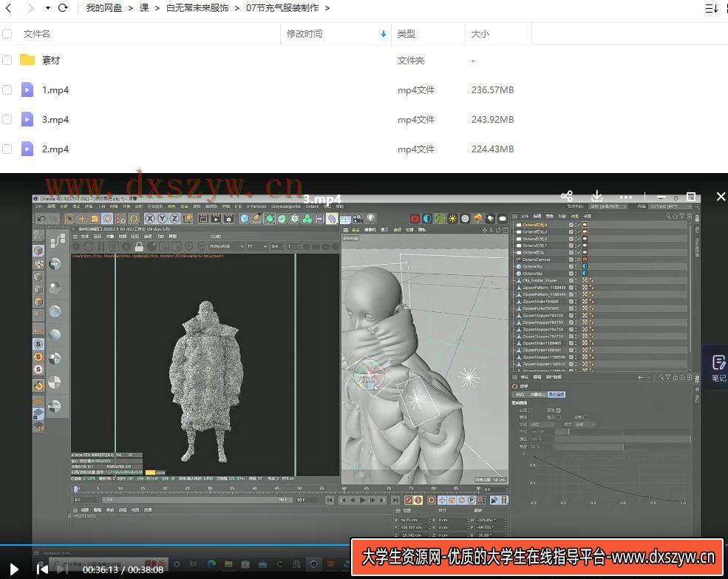Image resolution: width=728 pixels, height=579 pixels.
Task: Open the HDR/sRGB dropdown in Octane viewer
Action: (x=227, y=246)
